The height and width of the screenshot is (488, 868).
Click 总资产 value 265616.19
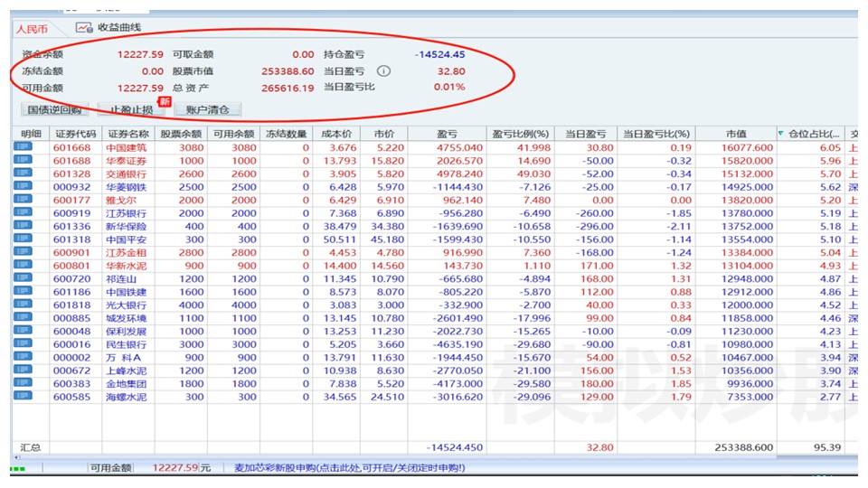tap(288, 88)
